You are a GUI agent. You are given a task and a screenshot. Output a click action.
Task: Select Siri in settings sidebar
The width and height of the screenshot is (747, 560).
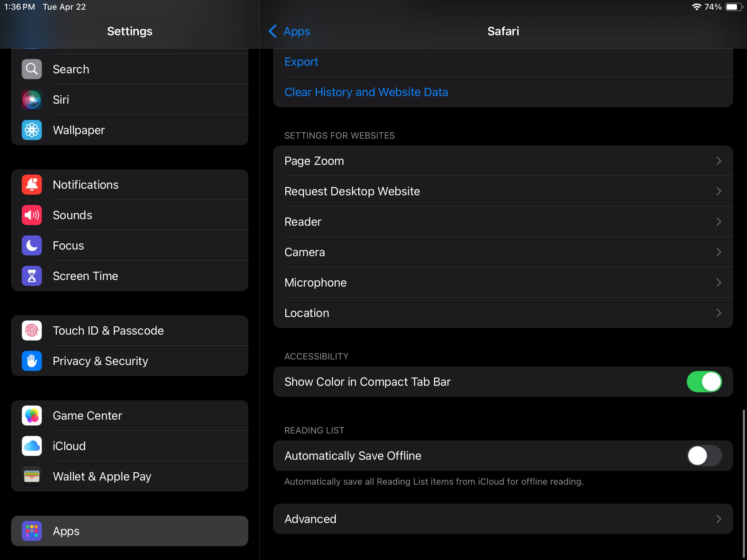tap(130, 100)
